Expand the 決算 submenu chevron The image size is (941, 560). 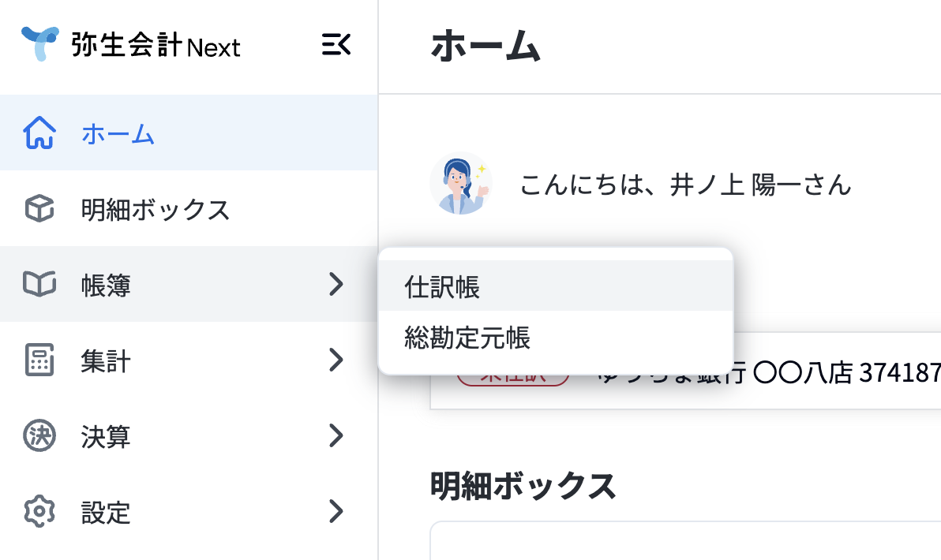(336, 435)
